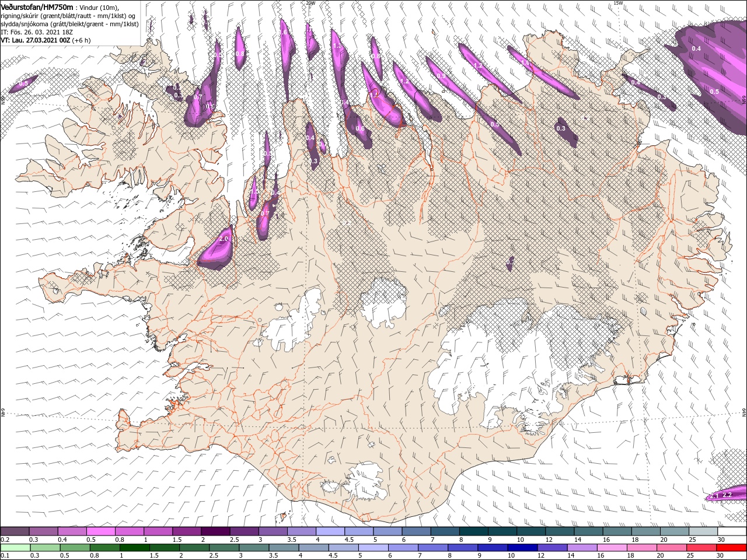The height and width of the screenshot is (560, 747).
Task: Click the bright pink 0.5–0.8 snow legend swatch
Action: 101,531
